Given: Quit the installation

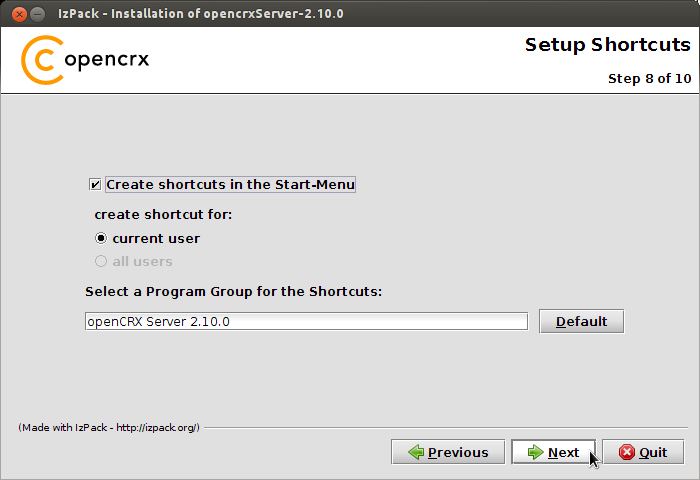Looking at the screenshot, I should [x=643, y=452].
